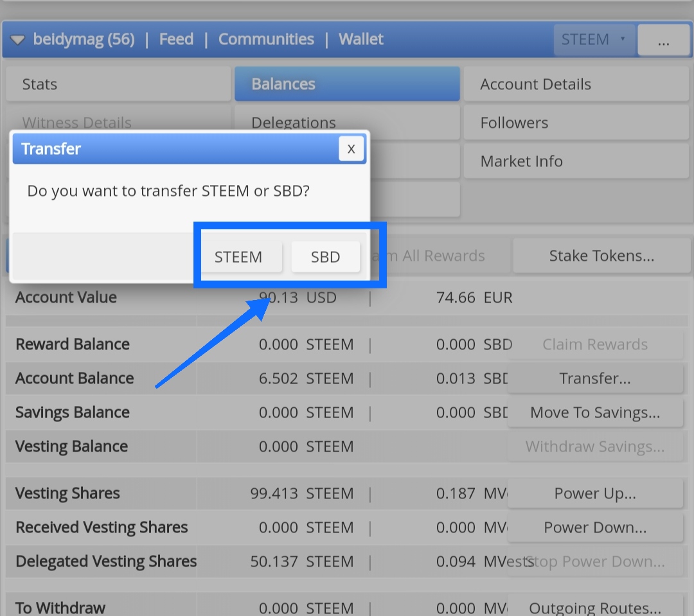
Task: Click the Transfer... button for Account Balance
Action: [595, 378]
